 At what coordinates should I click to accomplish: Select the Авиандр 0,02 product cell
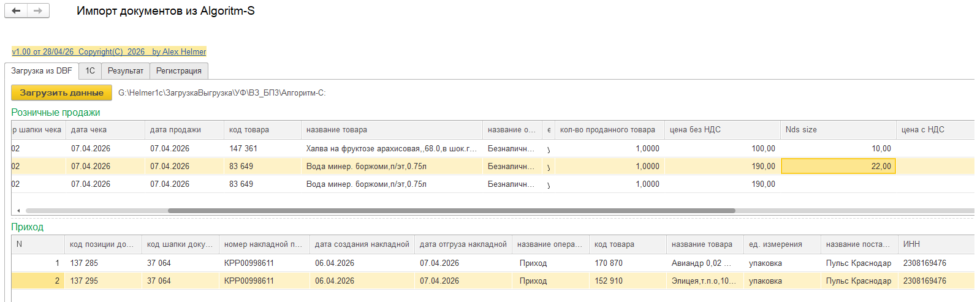701,263
